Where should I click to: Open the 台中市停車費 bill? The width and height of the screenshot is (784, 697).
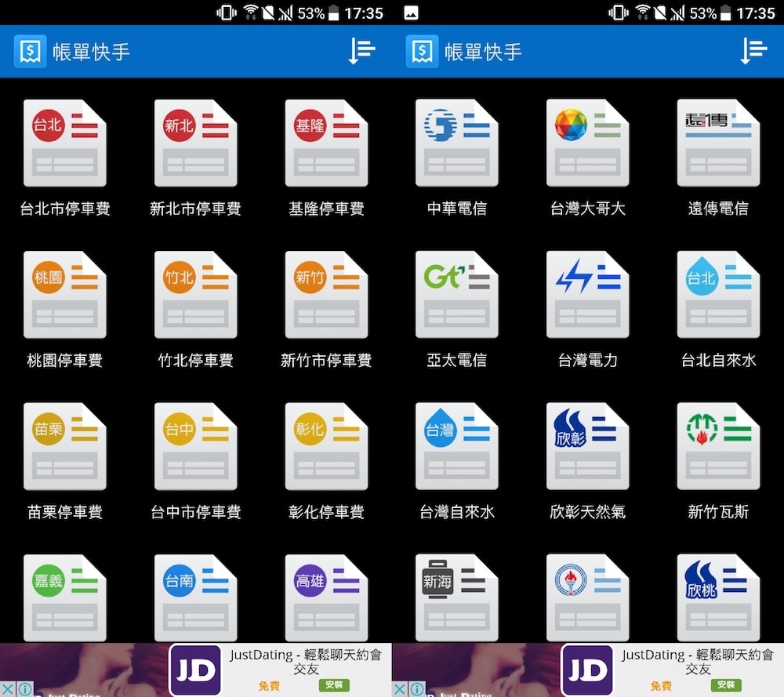[195, 446]
